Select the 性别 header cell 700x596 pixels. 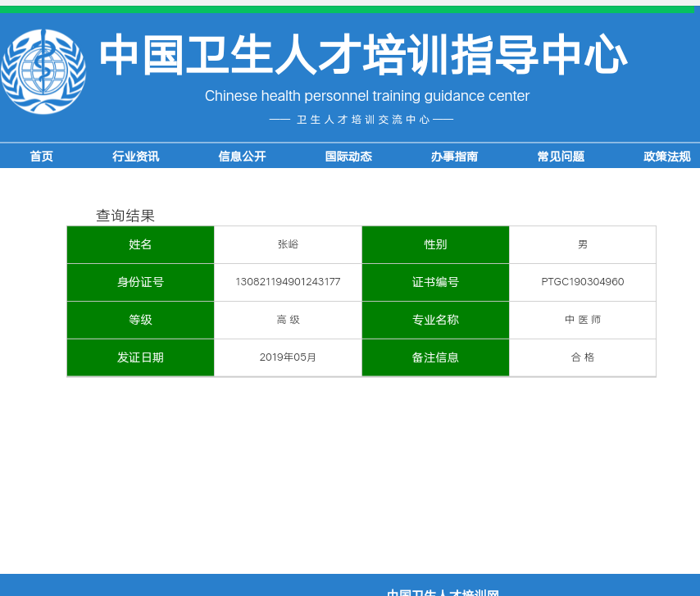(435, 244)
